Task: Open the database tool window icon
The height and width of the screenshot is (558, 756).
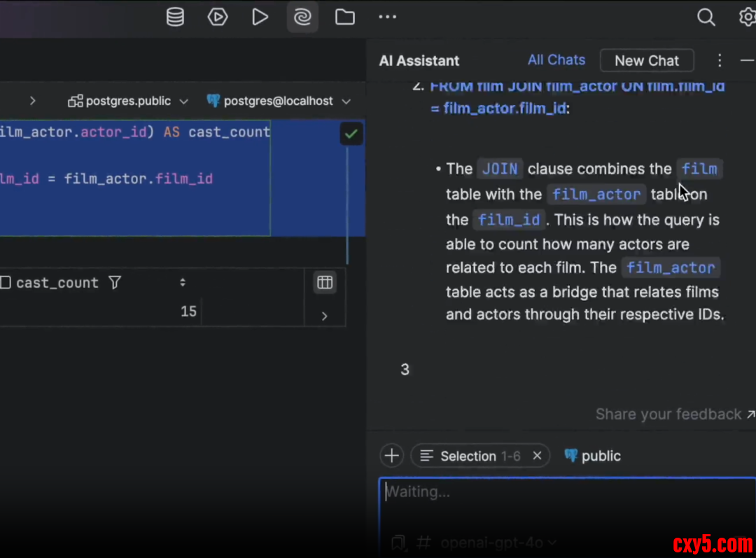Action: pyautogui.click(x=175, y=18)
